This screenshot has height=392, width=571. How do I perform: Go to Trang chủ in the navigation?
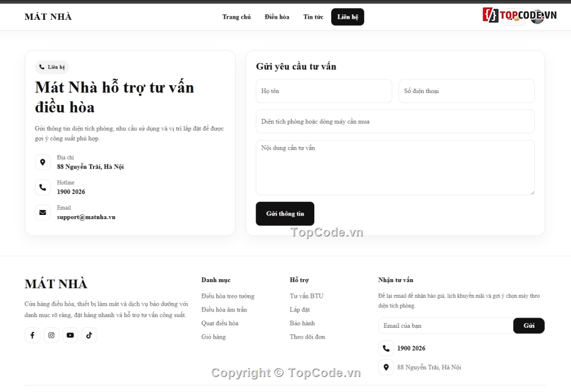click(x=237, y=17)
